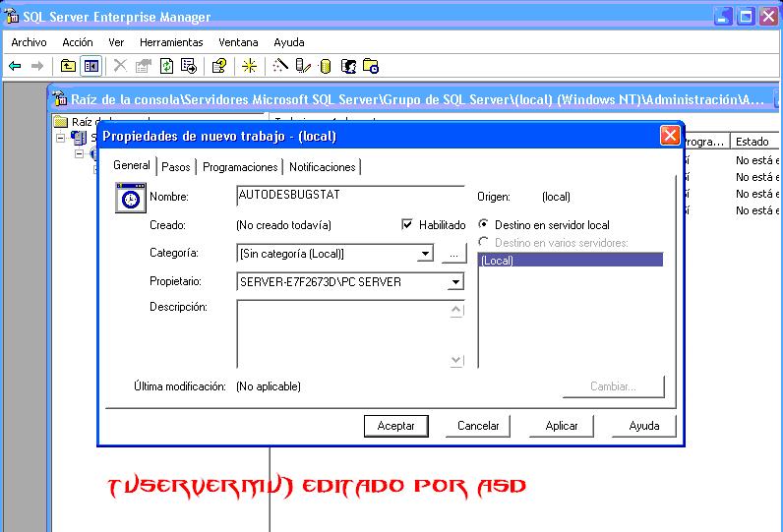
Task: Click the Forward arrow toolbar icon
Action: coord(37,66)
